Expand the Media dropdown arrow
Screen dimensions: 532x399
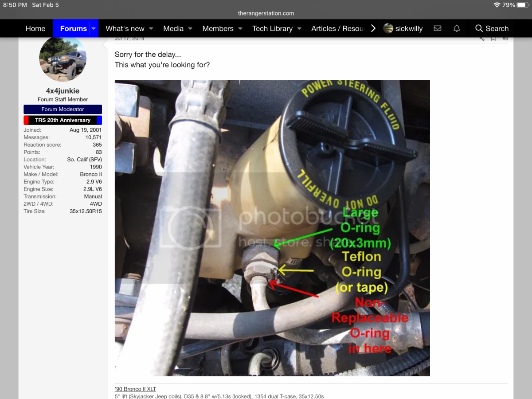point(190,28)
